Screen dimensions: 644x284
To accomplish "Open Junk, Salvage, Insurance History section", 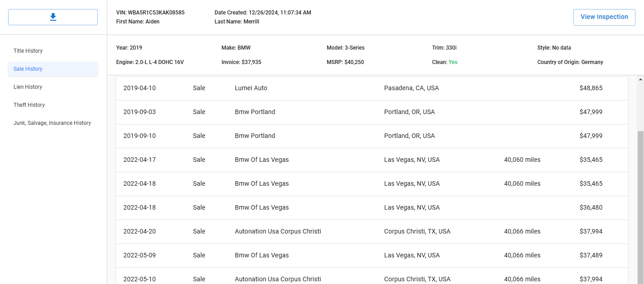I will (53, 123).
